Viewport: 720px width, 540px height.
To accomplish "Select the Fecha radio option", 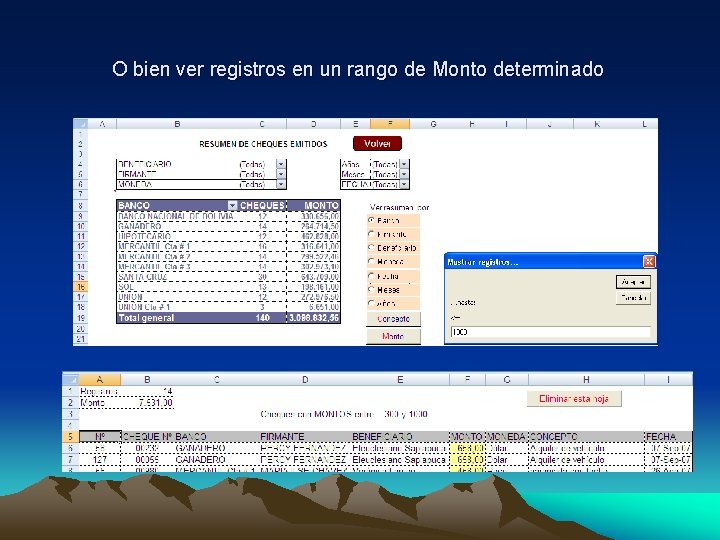I will click(x=371, y=276).
